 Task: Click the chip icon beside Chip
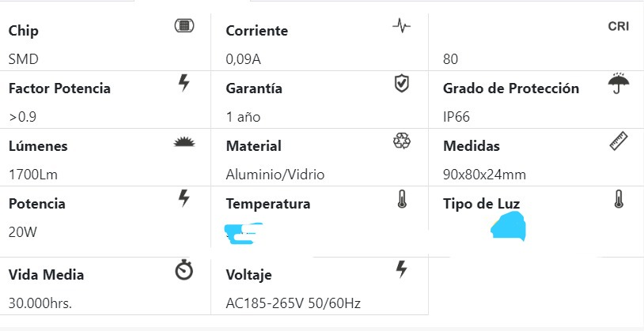pos(184,26)
